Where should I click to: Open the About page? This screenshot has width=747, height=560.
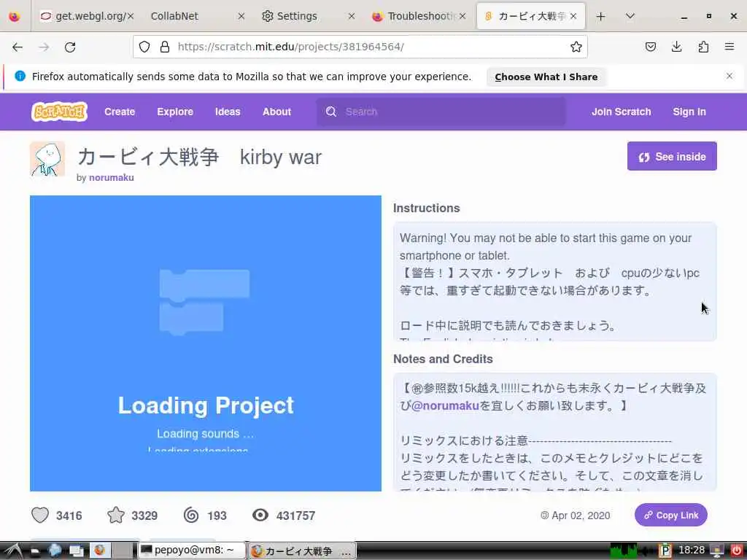click(276, 112)
